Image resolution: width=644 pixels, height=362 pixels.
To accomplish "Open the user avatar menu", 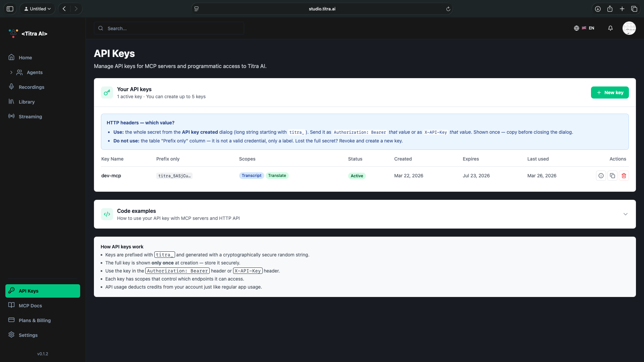I will pyautogui.click(x=629, y=28).
